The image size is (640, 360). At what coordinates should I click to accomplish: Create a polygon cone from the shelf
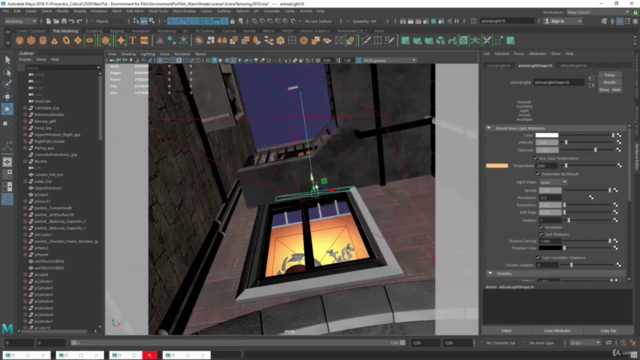coord(55,40)
